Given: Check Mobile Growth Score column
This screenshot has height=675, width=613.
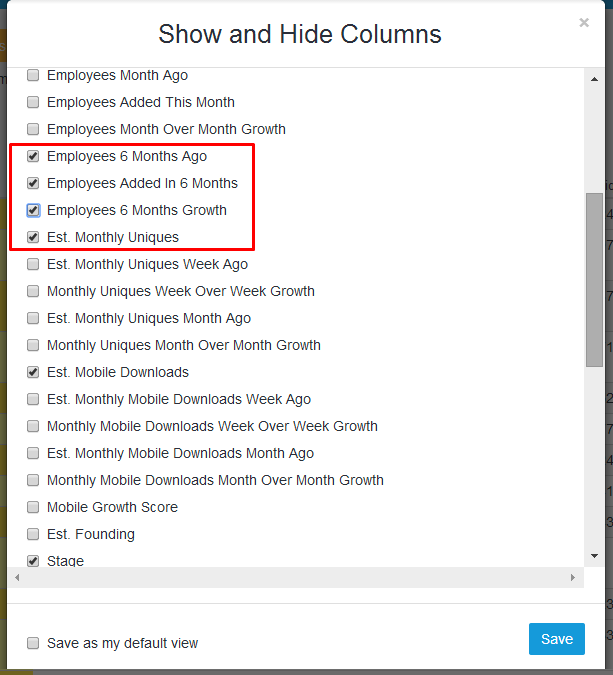Looking at the screenshot, I should click(x=33, y=507).
